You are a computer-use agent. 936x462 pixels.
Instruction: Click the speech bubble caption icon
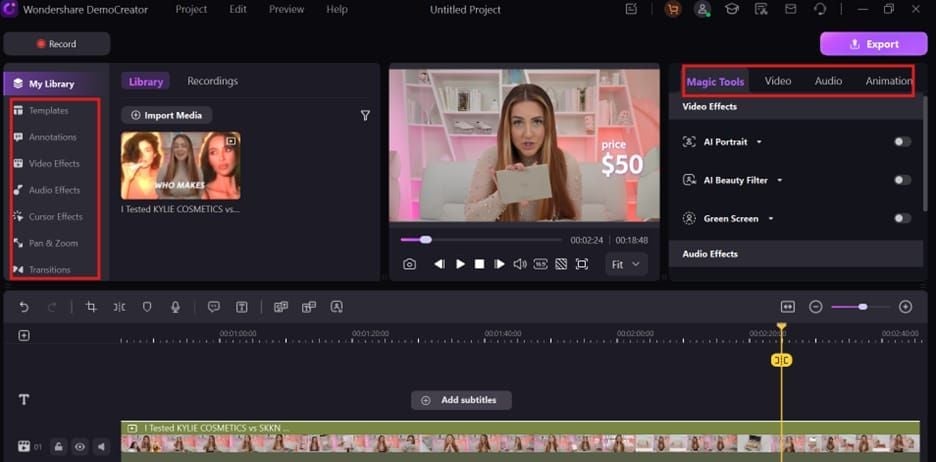[x=214, y=307]
